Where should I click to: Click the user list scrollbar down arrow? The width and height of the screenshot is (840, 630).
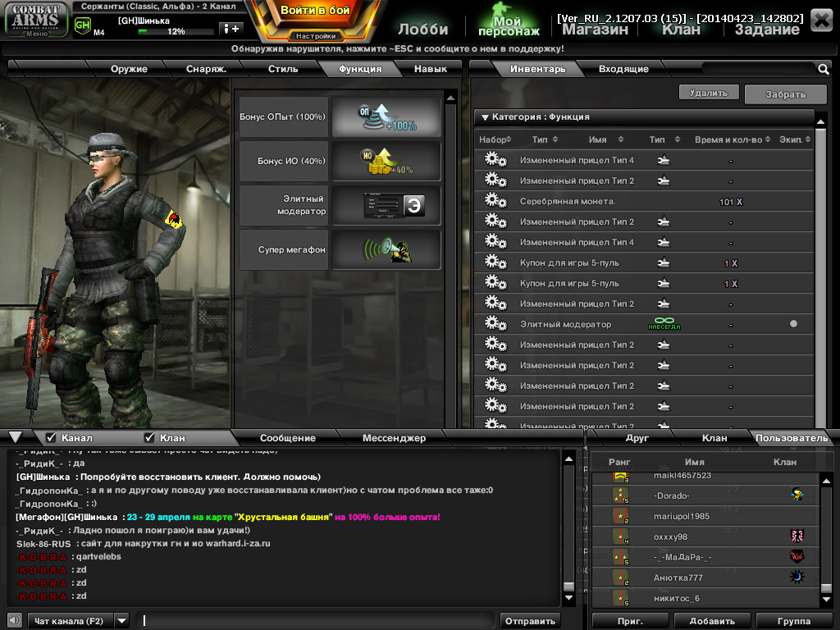coord(827,599)
